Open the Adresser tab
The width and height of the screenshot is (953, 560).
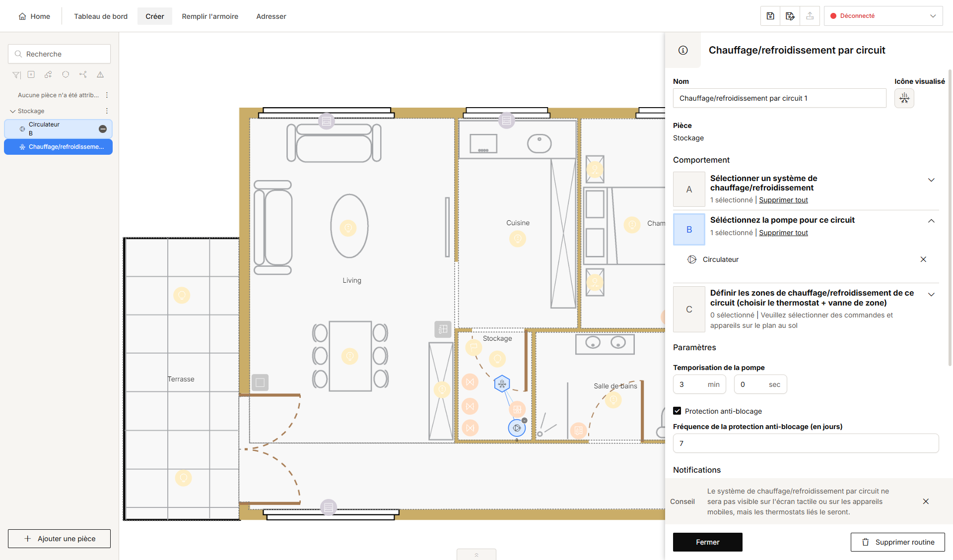point(271,16)
